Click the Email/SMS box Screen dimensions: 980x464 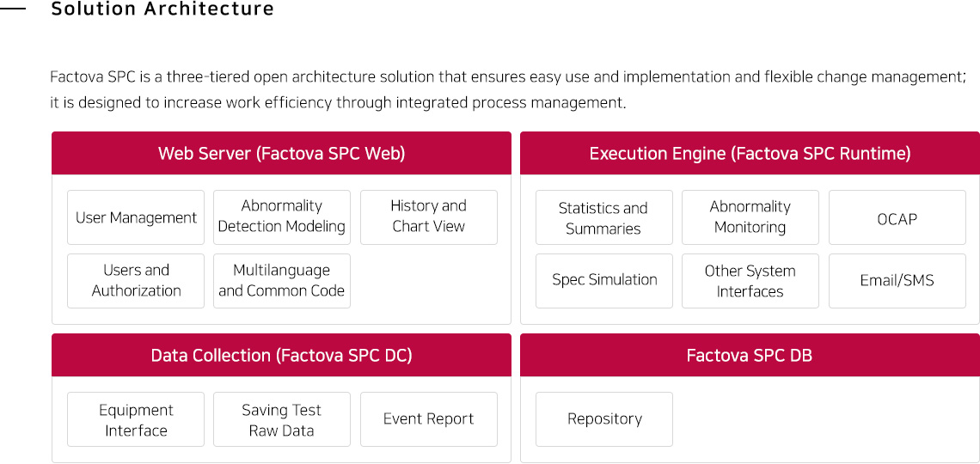tap(897, 280)
